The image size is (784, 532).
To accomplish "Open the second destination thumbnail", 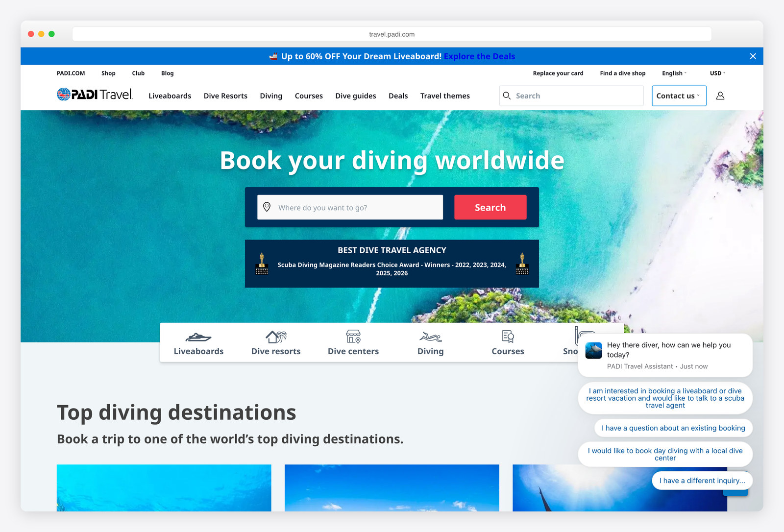I will point(392,488).
